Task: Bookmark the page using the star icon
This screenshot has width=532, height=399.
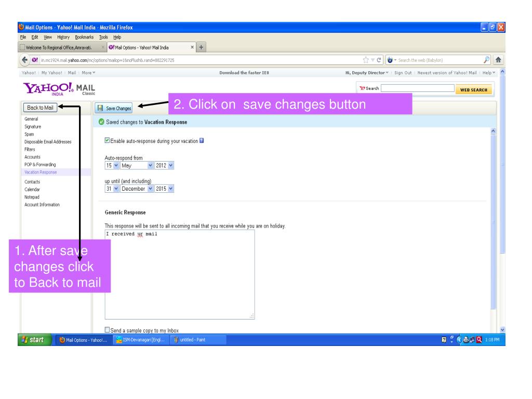Action: [366, 60]
